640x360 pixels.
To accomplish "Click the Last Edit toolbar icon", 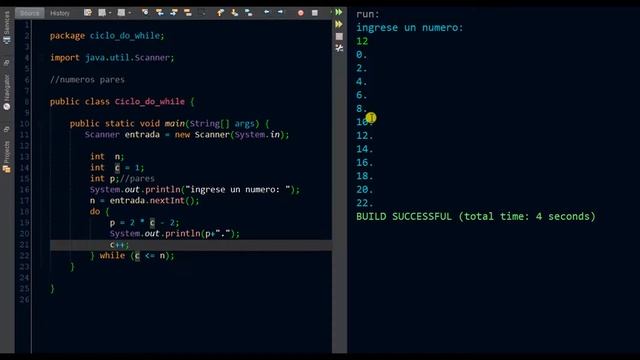I will click(87, 13).
